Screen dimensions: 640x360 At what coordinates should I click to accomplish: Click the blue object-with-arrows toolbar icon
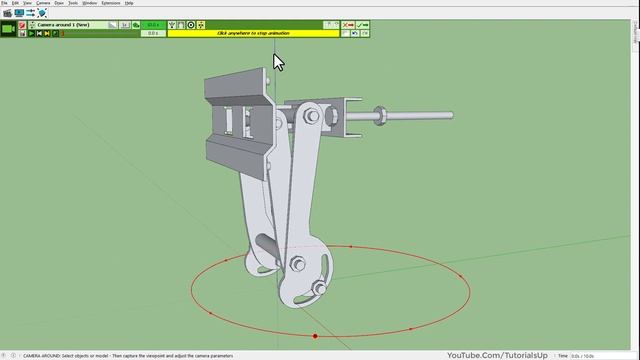pyautogui.click(x=42, y=13)
